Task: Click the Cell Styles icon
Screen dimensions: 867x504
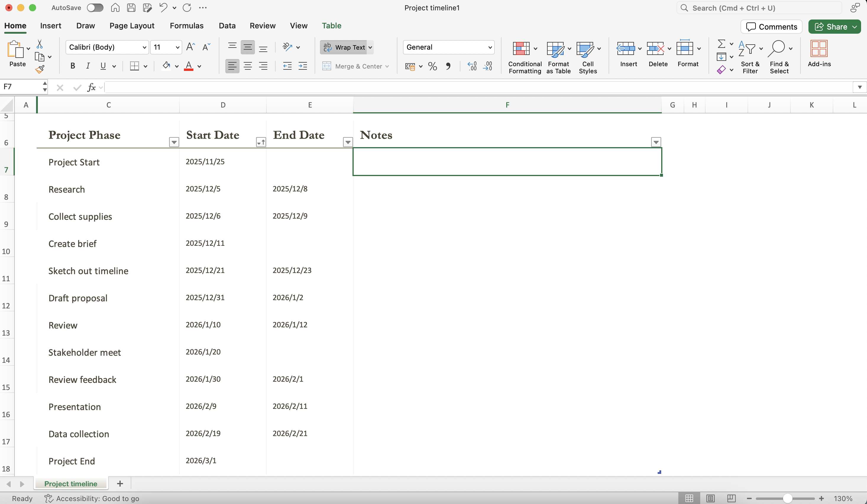Action: (x=585, y=49)
